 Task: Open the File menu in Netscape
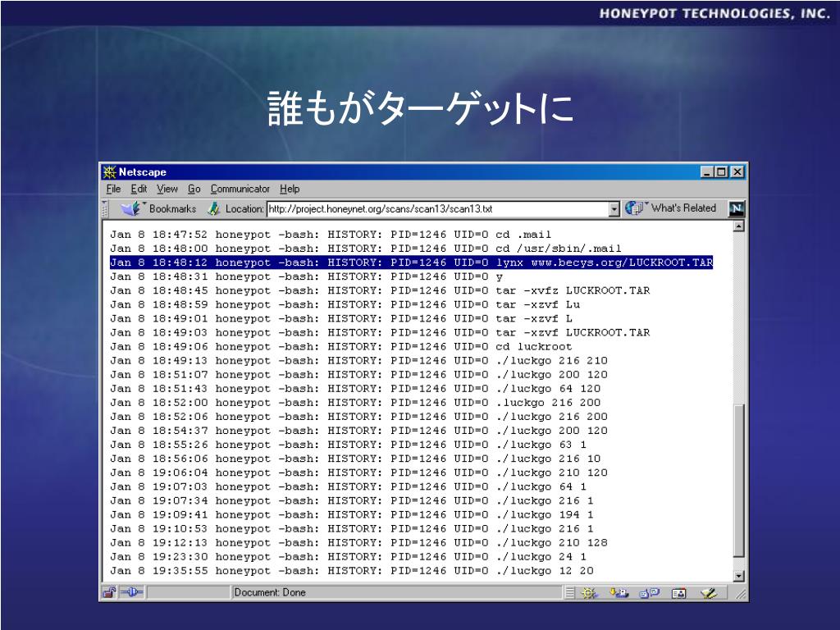pyautogui.click(x=113, y=189)
